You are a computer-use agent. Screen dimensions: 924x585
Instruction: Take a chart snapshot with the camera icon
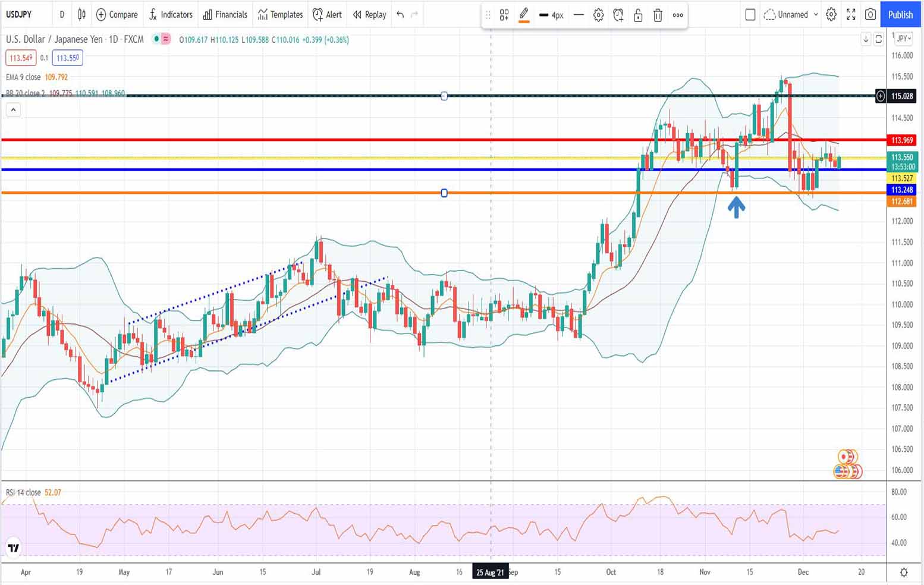pyautogui.click(x=870, y=14)
